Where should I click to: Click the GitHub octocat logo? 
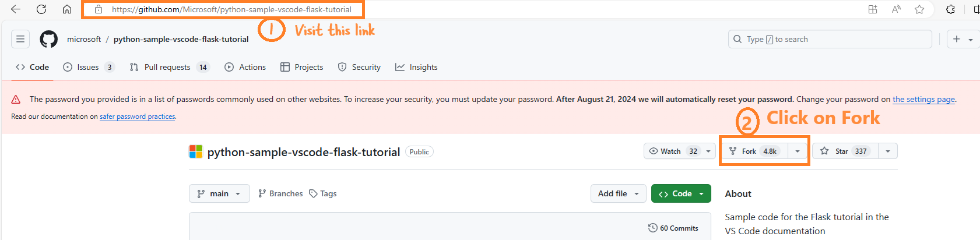pyautogui.click(x=48, y=39)
